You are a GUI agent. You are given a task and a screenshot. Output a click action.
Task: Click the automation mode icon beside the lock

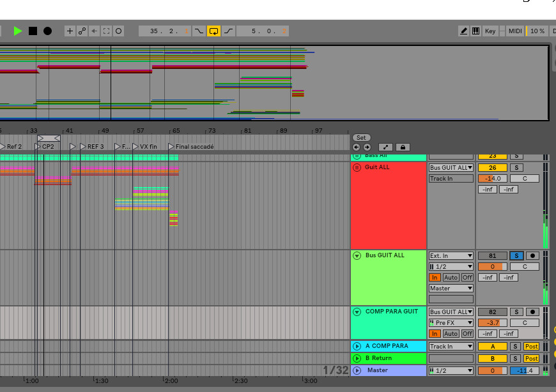pyautogui.click(x=385, y=147)
